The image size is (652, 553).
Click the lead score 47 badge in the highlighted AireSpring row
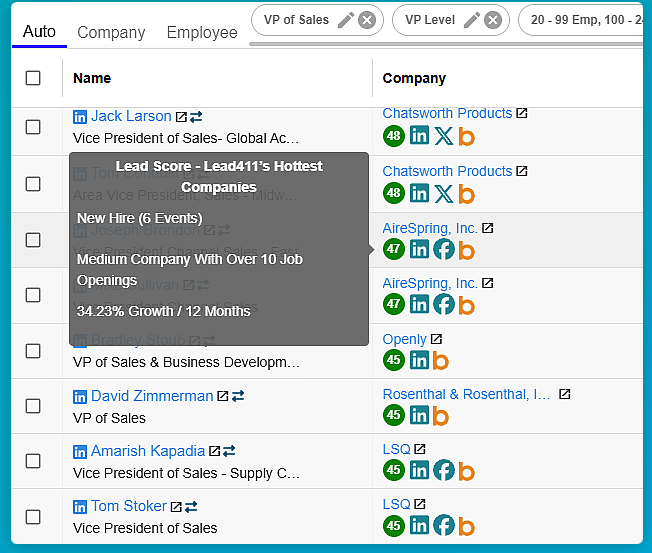(394, 249)
